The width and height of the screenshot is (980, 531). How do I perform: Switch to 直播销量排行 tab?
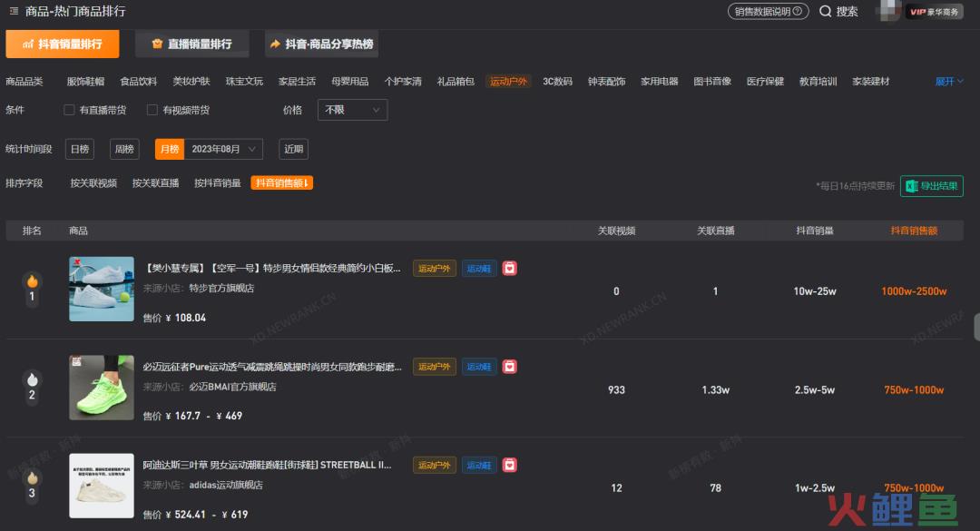[191, 44]
